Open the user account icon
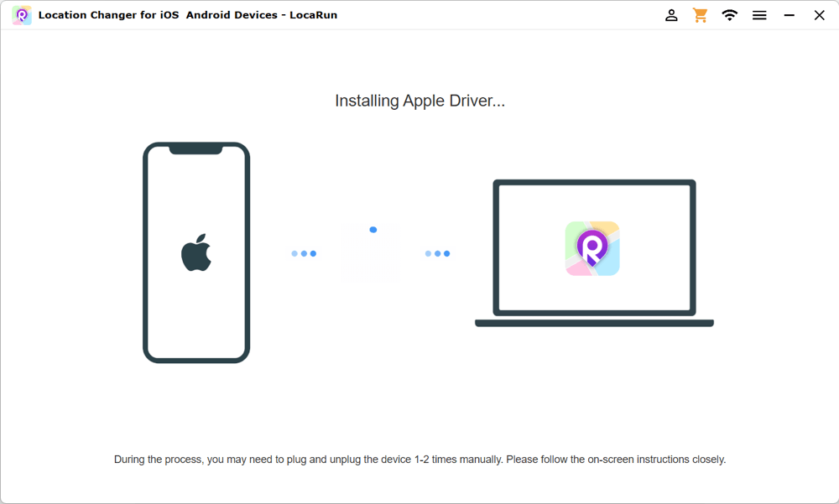Screen dimensions: 839x504 (x=671, y=15)
